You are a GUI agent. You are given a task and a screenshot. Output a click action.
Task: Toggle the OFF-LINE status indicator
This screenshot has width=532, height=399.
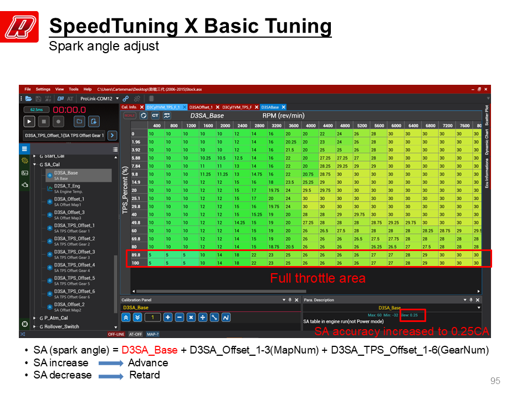point(116,334)
